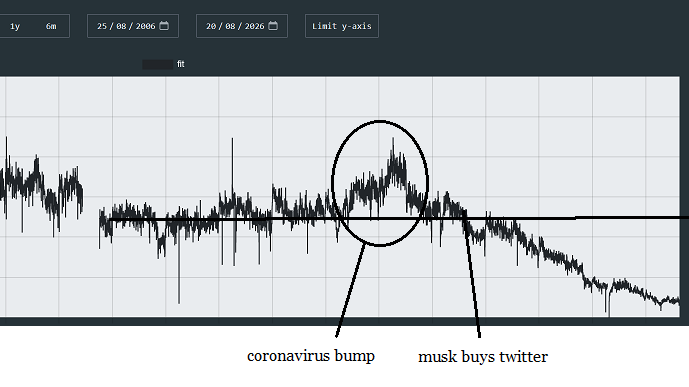
Task: Open the end date calendar picker icon
Action: click(273, 26)
